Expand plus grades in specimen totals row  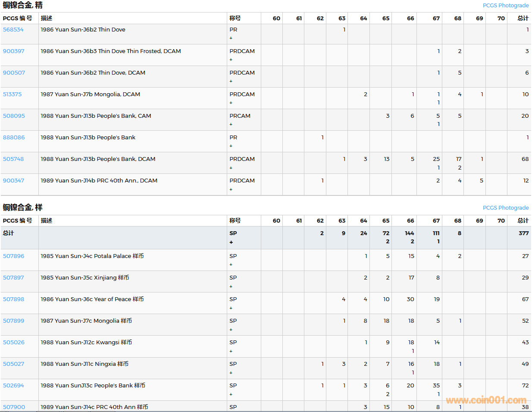(231, 242)
